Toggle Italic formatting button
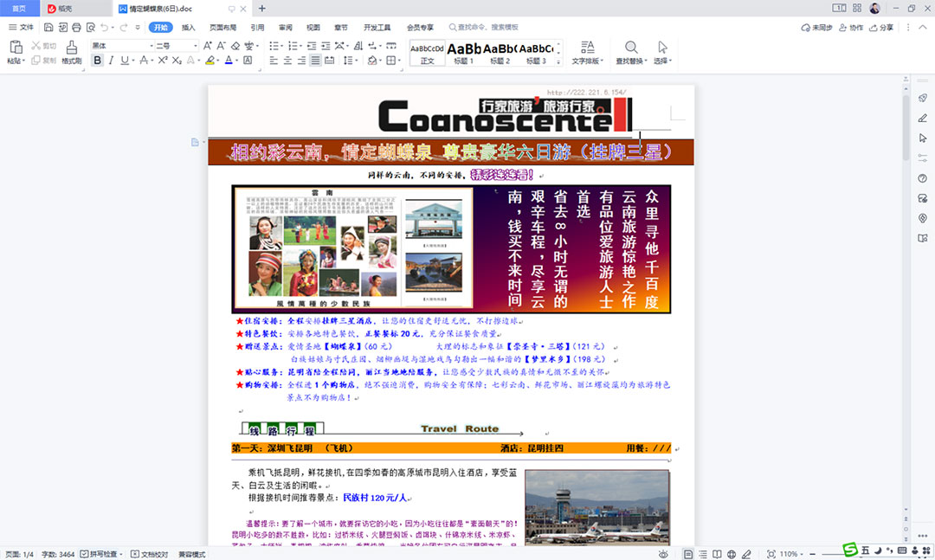 coord(111,61)
